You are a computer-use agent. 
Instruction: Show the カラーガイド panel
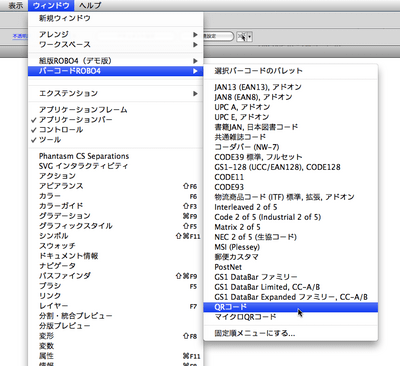(115, 206)
